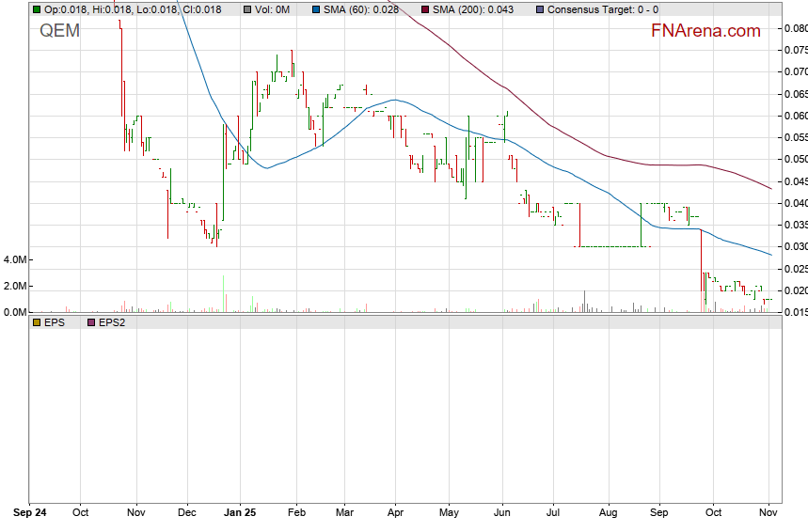The height and width of the screenshot is (532, 808).
Task: Toggle the SMA (200): 0.043 legend entry
Action: tap(474, 9)
